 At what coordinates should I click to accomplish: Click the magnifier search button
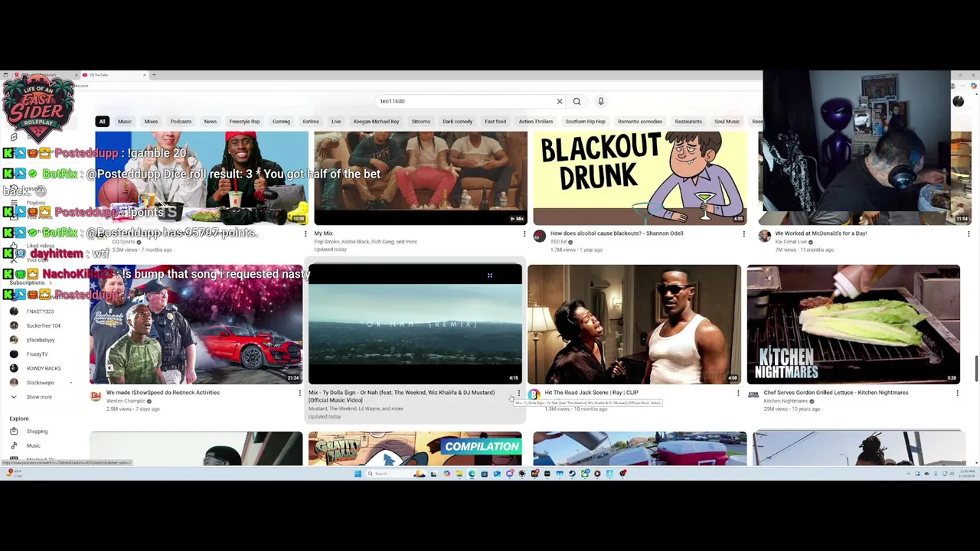click(577, 101)
